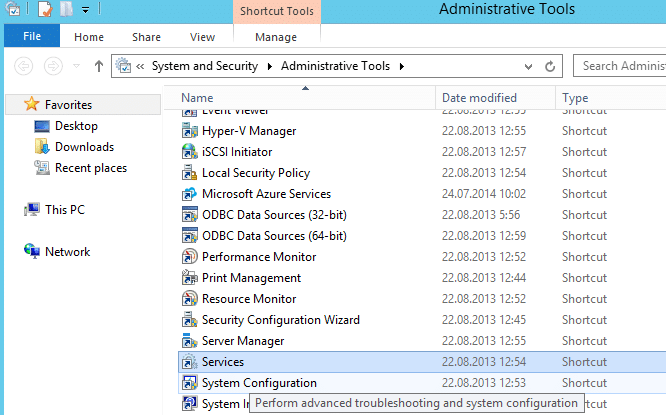Click the 'Security Configuration Wizard' name
Screen dimensions: 666x415
pyautogui.click(x=281, y=320)
